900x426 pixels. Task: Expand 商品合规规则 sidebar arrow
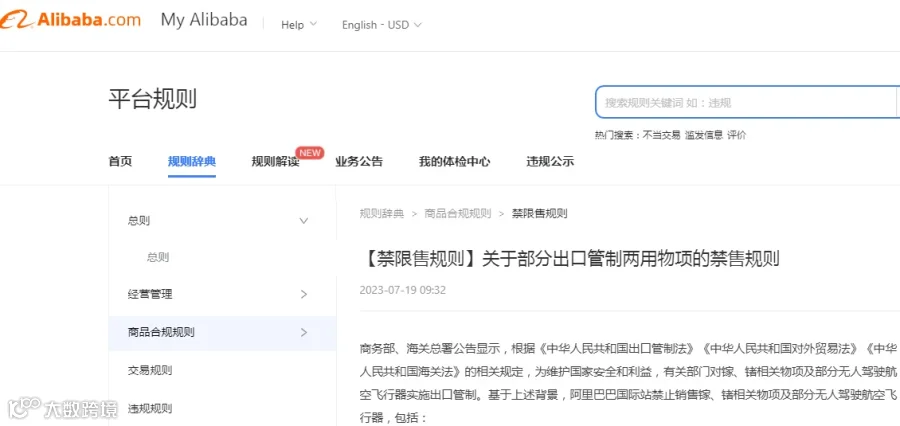[x=304, y=332]
